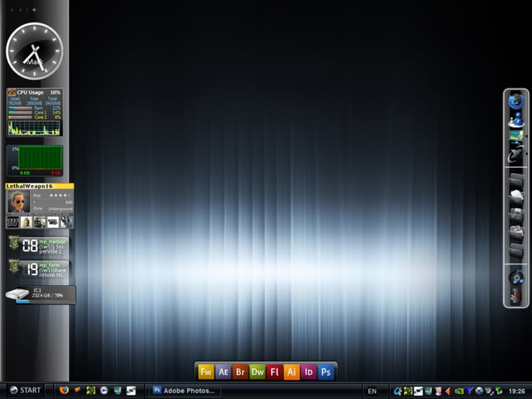Click the first system tray icon
532x399 pixels.
pos(397,392)
